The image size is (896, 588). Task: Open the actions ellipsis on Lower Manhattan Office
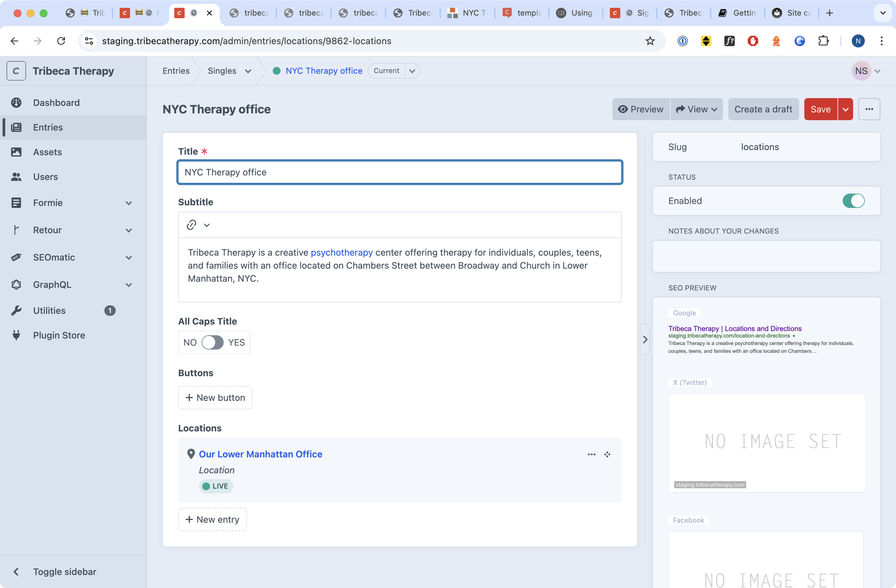click(x=591, y=454)
